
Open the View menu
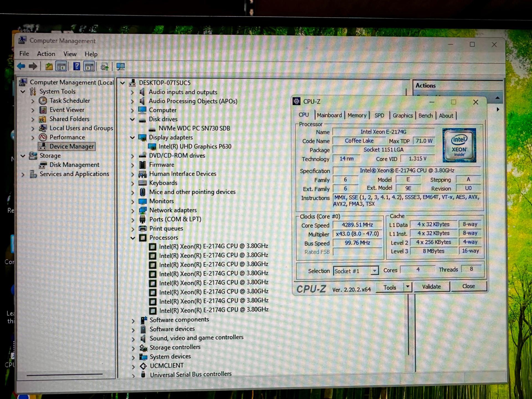tap(70, 54)
